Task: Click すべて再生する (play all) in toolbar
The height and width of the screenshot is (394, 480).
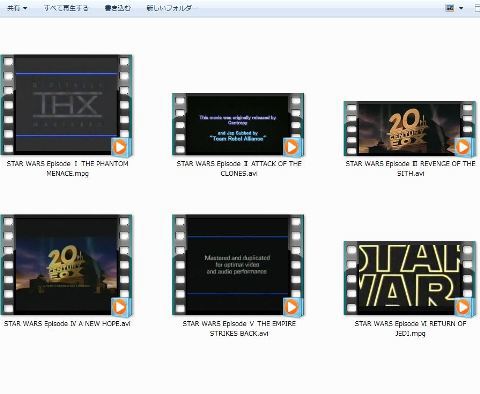Action: [x=66, y=8]
